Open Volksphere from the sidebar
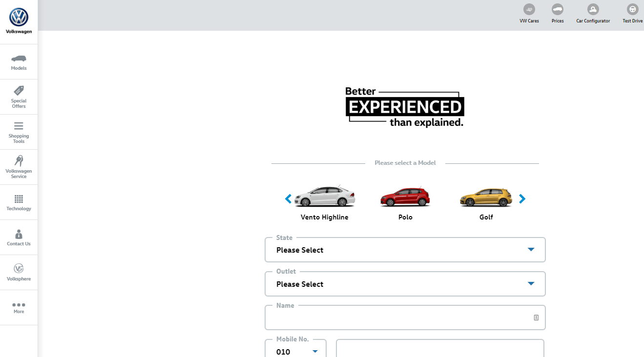The width and height of the screenshot is (644, 357). (x=19, y=272)
